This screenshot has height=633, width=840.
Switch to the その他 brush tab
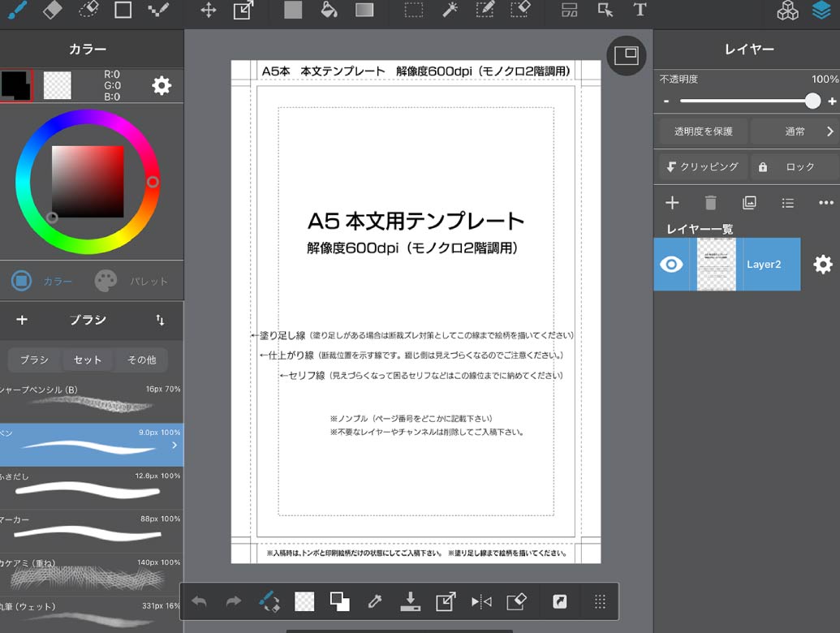[x=141, y=360]
